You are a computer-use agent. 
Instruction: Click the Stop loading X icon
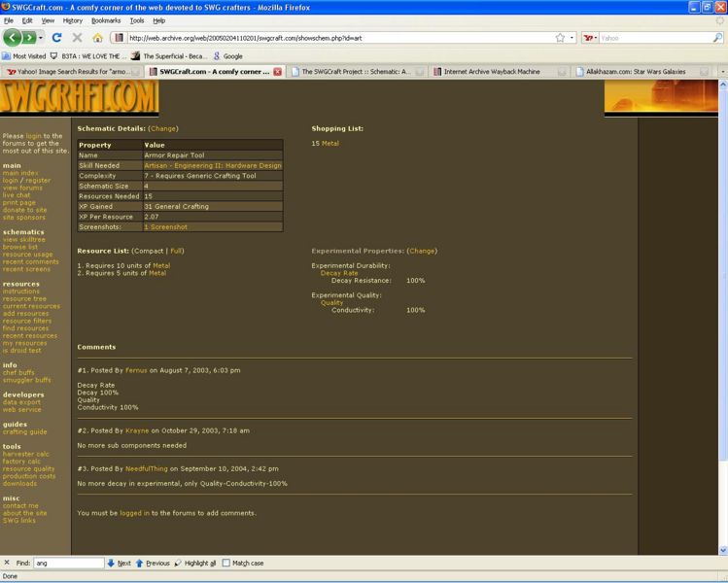pos(77,38)
